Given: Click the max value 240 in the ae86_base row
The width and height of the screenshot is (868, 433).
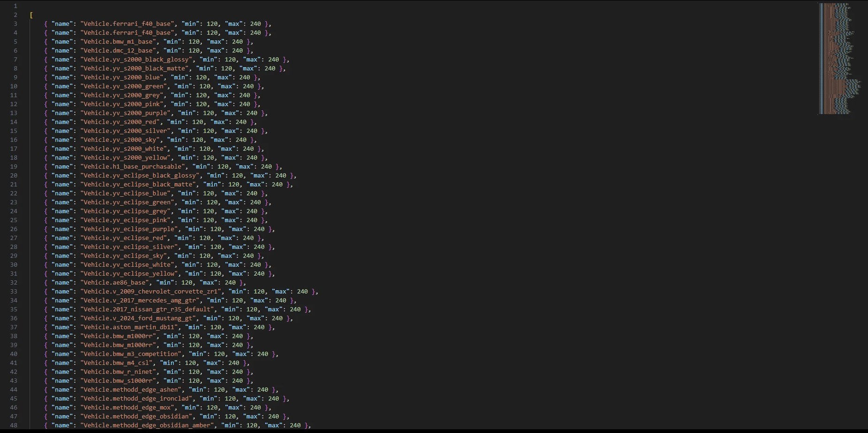Looking at the screenshot, I should pyautogui.click(x=230, y=283).
